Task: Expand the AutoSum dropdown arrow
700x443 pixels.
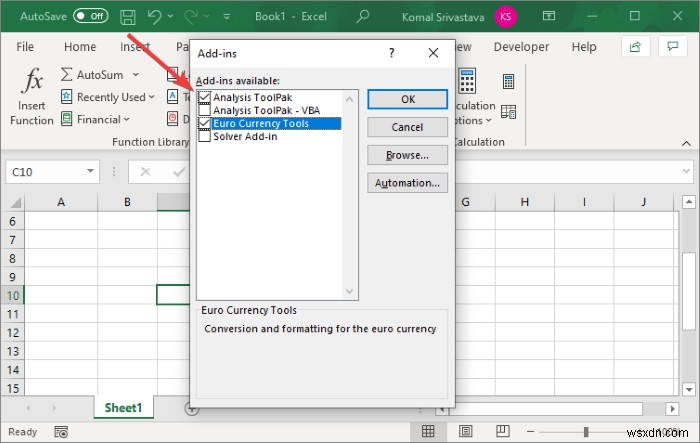Action: (136, 75)
